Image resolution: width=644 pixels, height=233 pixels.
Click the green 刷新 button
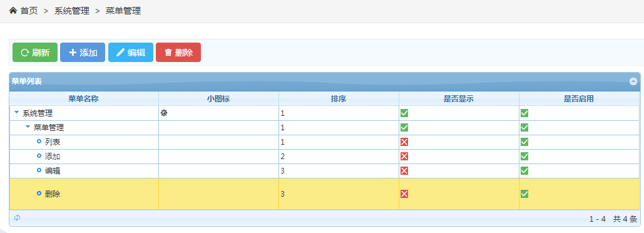point(35,52)
